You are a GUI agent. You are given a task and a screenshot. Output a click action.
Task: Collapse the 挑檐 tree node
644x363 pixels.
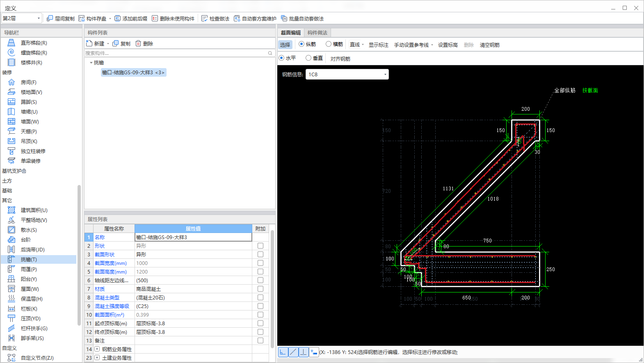tap(91, 63)
